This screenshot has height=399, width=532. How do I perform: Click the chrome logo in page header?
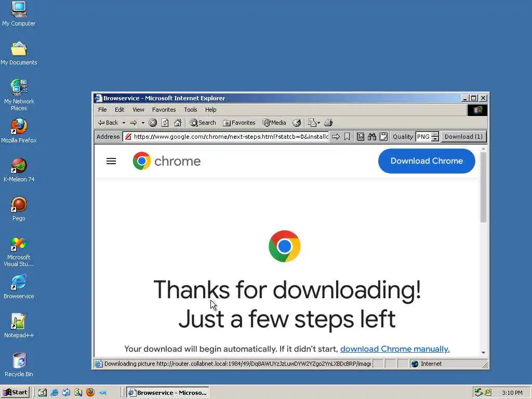167,161
